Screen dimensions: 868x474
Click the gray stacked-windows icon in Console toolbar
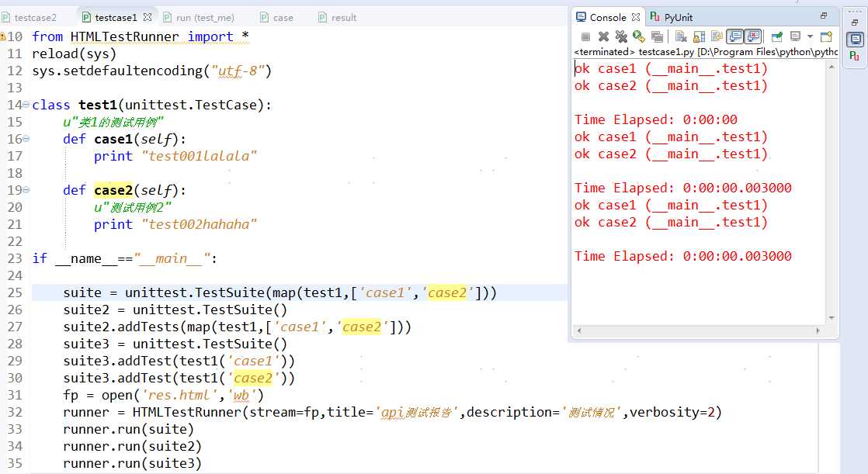(x=657, y=36)
